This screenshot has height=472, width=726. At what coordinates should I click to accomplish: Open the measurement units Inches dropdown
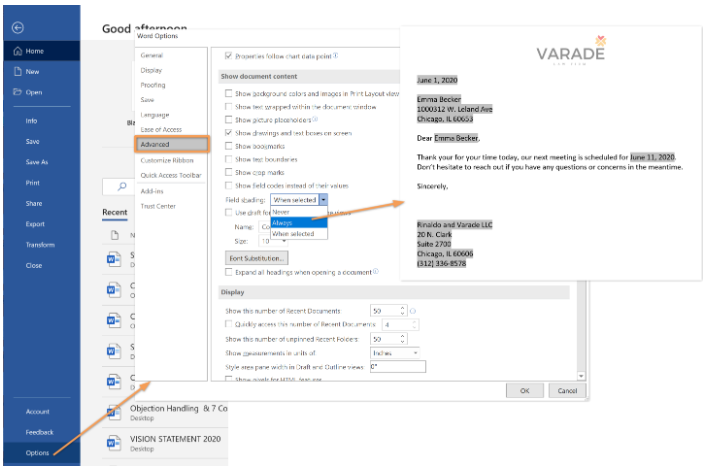(x=395, y=353)
